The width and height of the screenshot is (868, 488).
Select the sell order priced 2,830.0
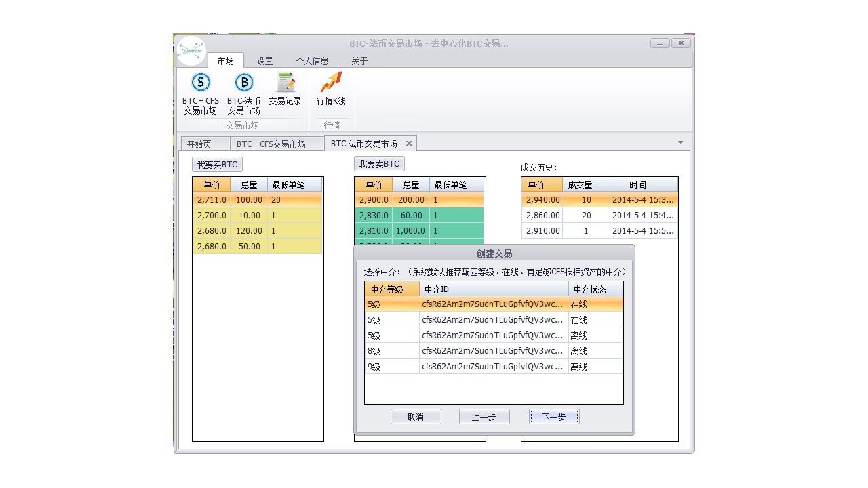[420, 216]
